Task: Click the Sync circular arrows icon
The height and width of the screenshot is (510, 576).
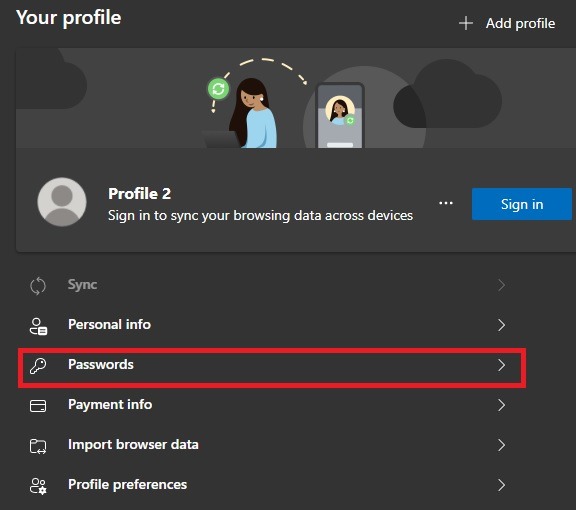Action: [x=38, y=285]
